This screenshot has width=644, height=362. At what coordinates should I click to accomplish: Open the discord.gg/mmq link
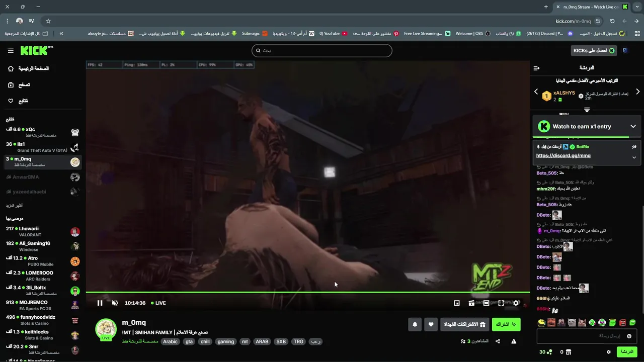[563, 156]
